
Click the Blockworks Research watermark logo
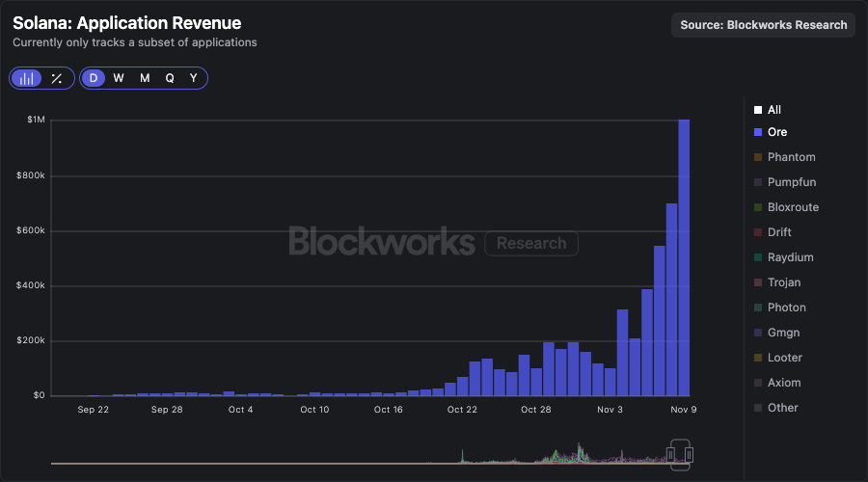[x=433, y=242]
